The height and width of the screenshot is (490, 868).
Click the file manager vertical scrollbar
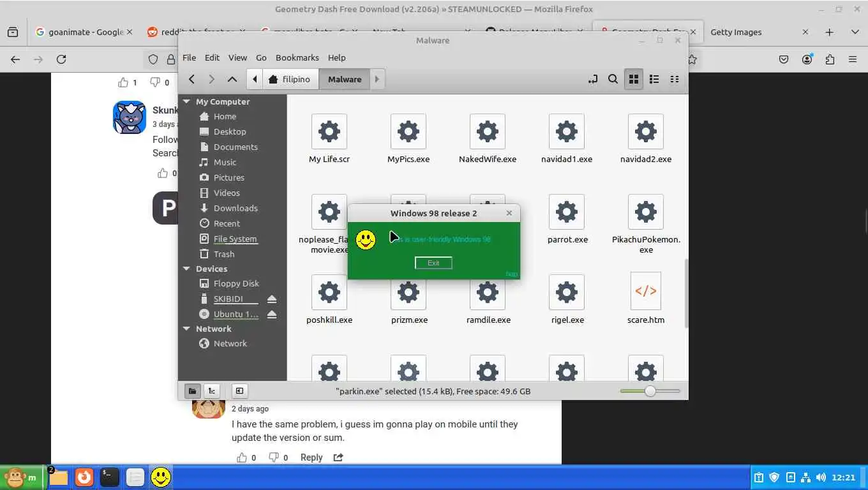[x=686, y=293]
